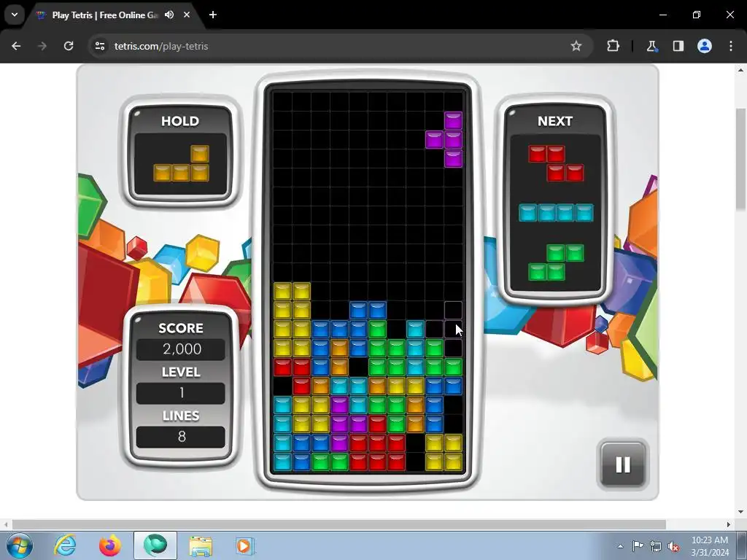This screenshot has width=747, height=560.
Task: Open the Windows Start menu
Action: (x=20, y=545)
